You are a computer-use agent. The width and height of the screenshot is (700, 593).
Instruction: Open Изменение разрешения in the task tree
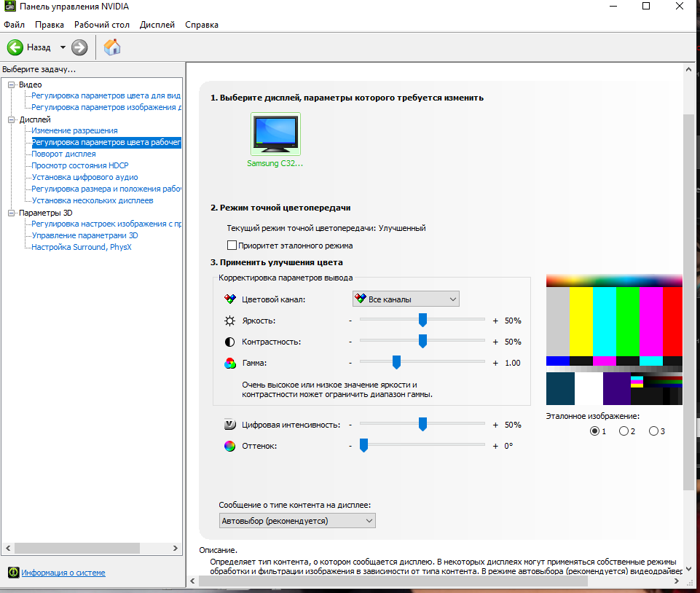(74, 130)
